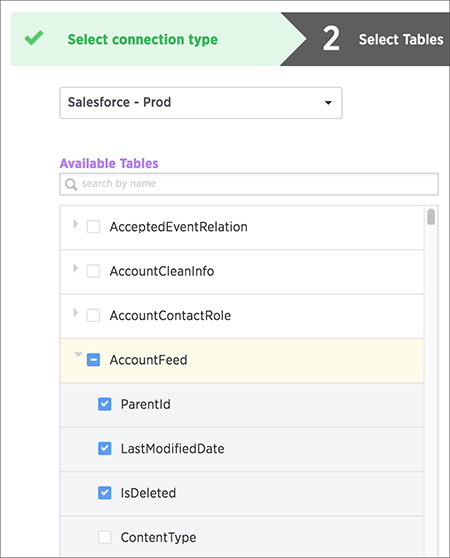
Task: Deselect the IsDeleted column checkbox
Action: point(105,493)
